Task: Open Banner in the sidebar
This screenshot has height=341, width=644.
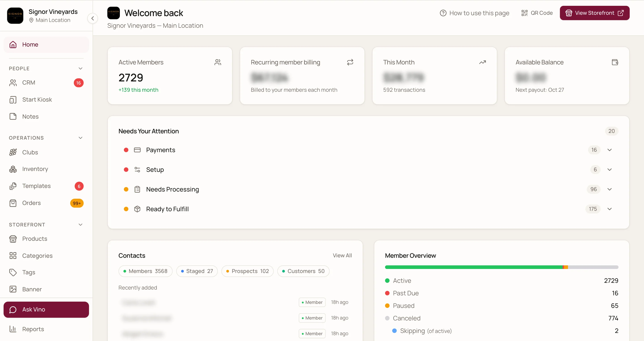Action: tap(46, 290)
